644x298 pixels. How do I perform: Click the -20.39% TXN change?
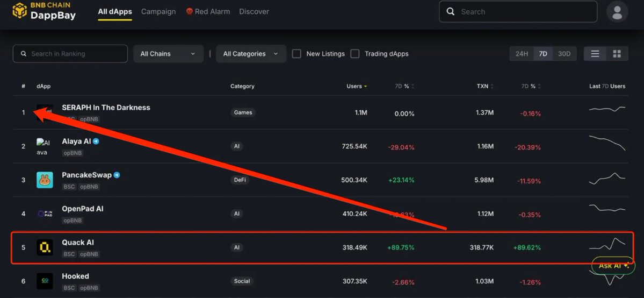click(527, 147)
